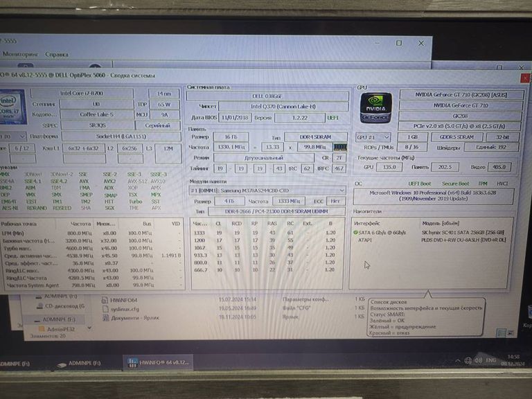Click the LFM (Min) 800.0 МГц row
Viewport: 532px width, 399px height.
coord(91,233)
